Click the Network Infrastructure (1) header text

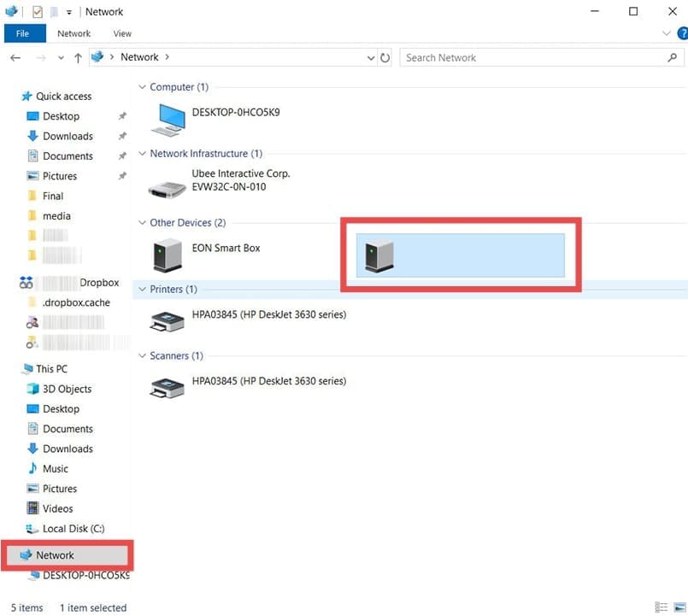(206, 154)
